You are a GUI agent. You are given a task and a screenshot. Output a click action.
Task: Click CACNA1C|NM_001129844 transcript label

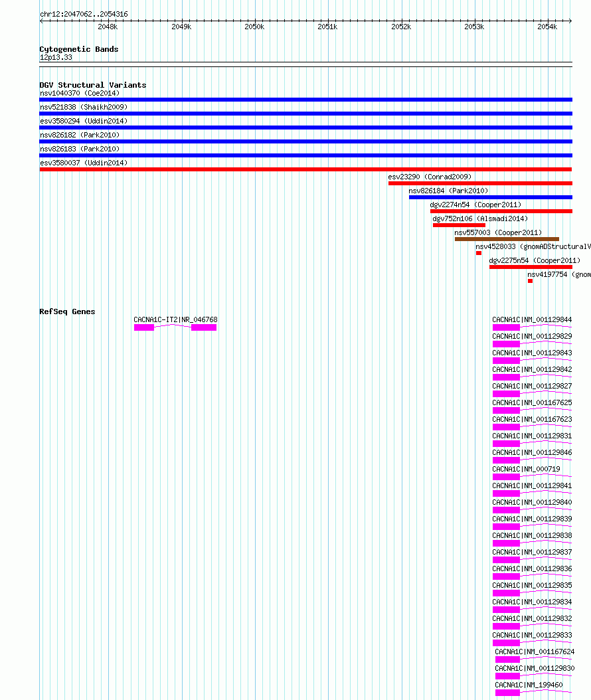coord(532,319)
